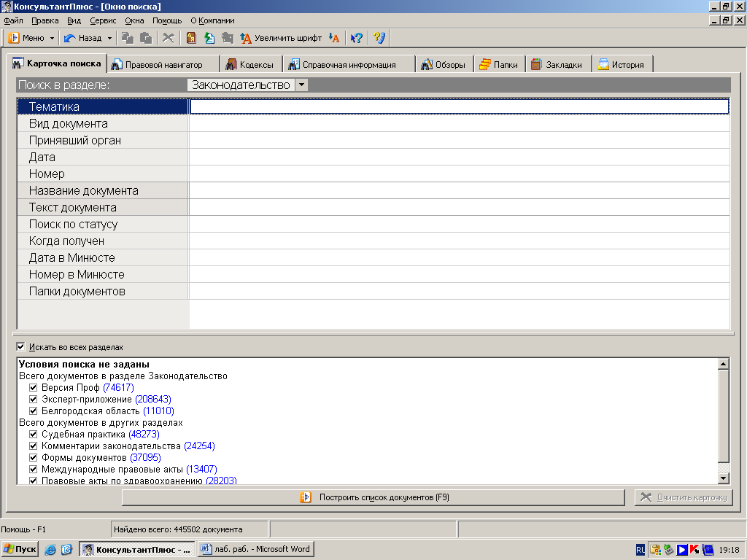Viewport: 747px width, 560px height.
Task: Switch to the Справочная информация tab
Action: tap(349, 65)
